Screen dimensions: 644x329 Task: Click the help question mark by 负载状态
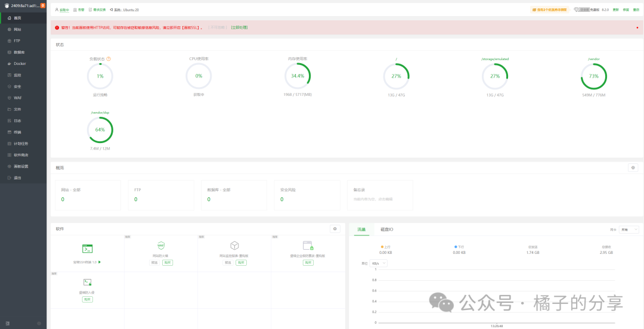(109, 59)
